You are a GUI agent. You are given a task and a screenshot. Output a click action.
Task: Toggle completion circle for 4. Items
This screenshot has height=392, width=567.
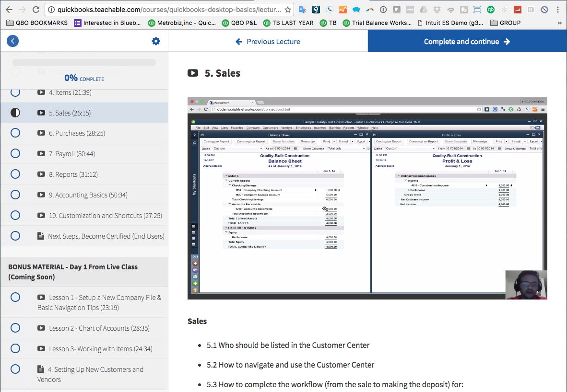point(15,92)
